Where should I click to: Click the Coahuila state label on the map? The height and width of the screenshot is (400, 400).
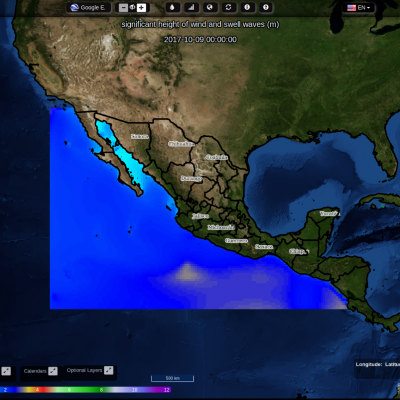tap(217, 157)
